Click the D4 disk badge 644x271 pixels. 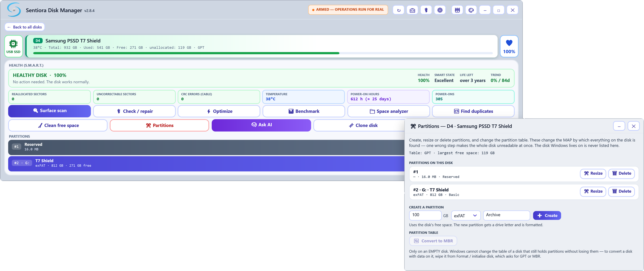38,40
